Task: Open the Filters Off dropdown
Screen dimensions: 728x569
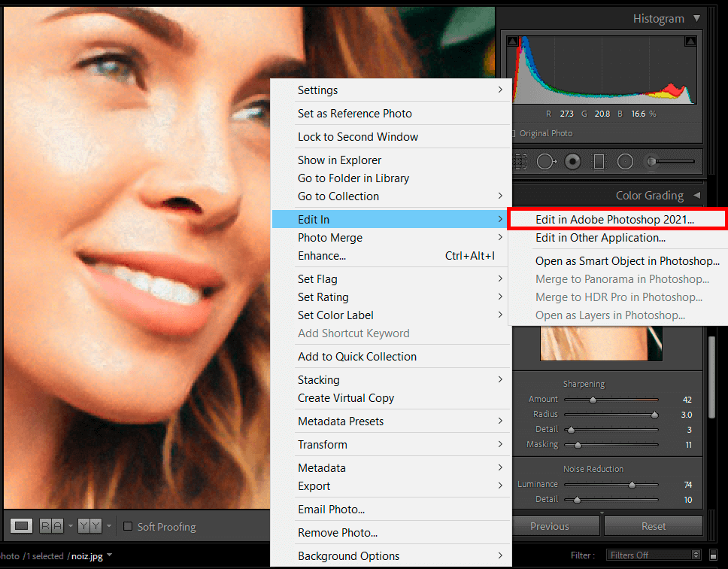Action: [654, 555]
